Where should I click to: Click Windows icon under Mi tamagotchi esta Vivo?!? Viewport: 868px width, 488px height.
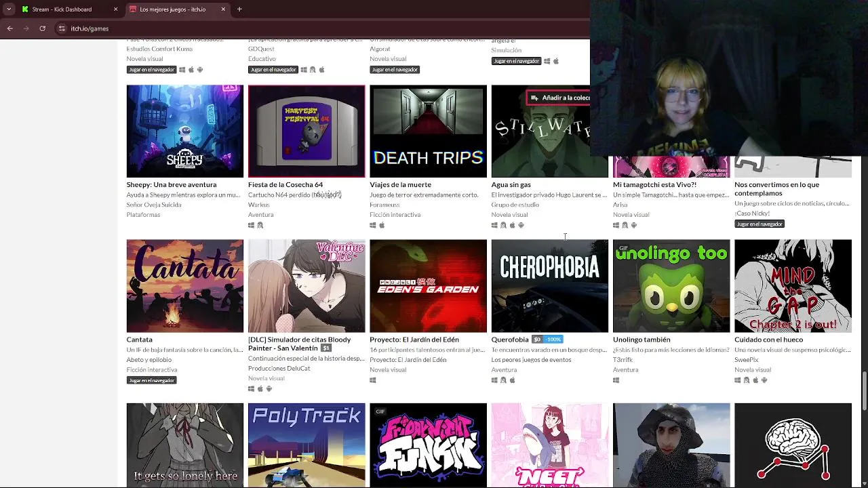pos(616,225)
